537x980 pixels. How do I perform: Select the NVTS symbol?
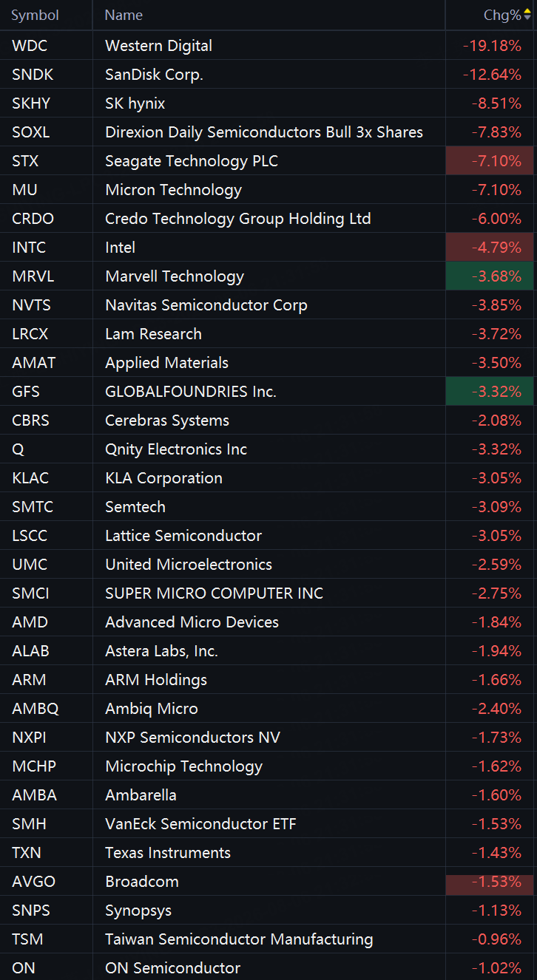point(30,304)
